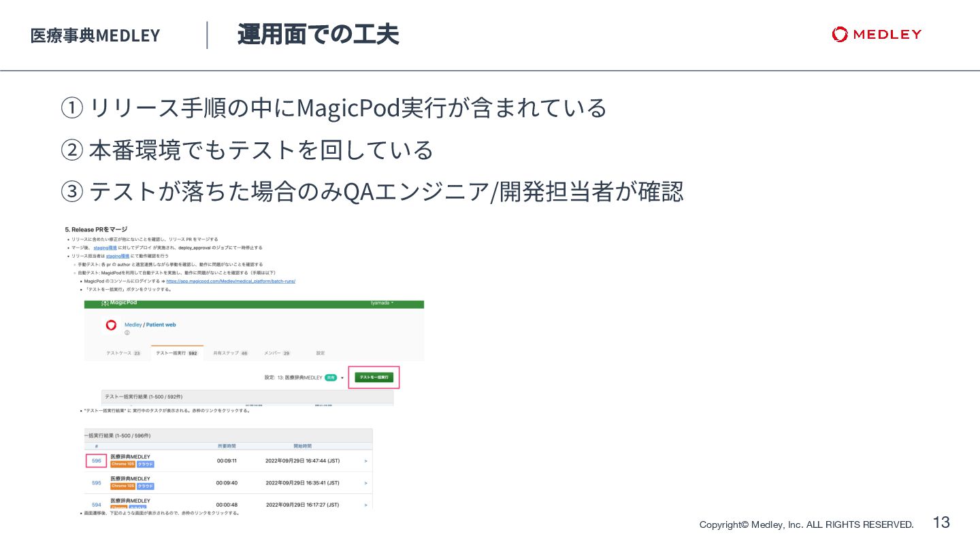Click bullet ① リリース手順の中にMagicPod実行が含まれている
The height and width of the screenshot is (551, 980).
tap(333, 108)
